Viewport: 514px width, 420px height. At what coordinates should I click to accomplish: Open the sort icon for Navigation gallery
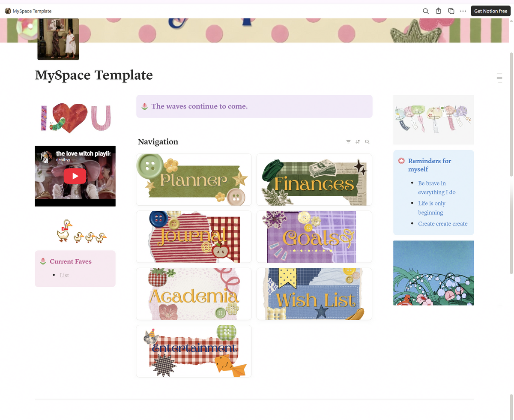coord(358,142)
